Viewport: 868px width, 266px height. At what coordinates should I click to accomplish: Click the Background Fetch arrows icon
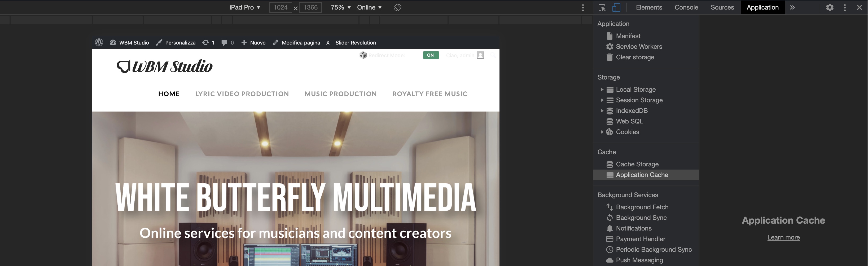[x=610, y=207]
